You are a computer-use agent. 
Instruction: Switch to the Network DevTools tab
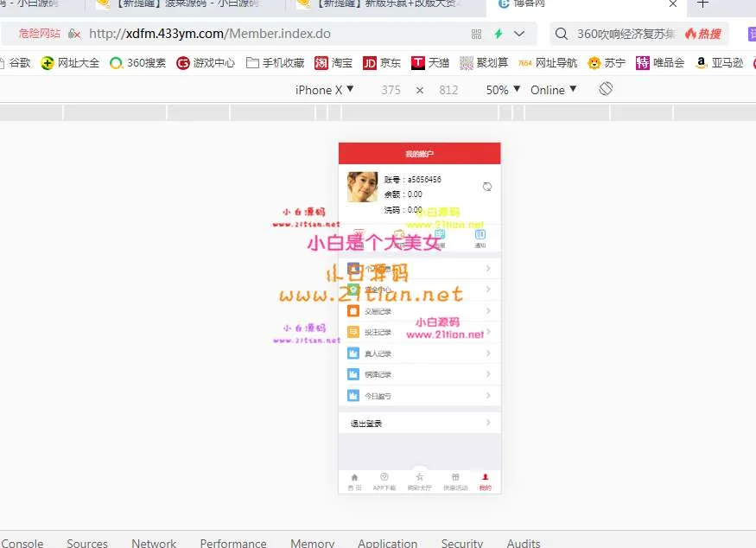coord(154,543)
